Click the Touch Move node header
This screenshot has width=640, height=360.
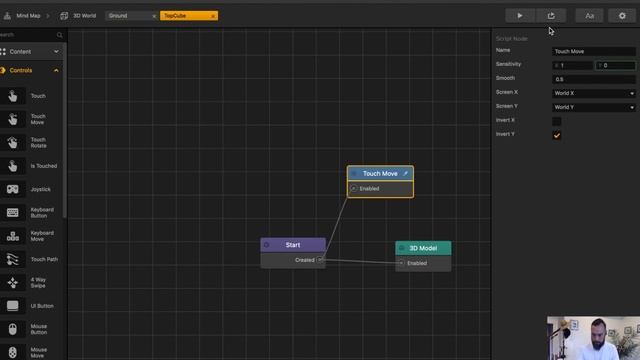pos(380,173)
